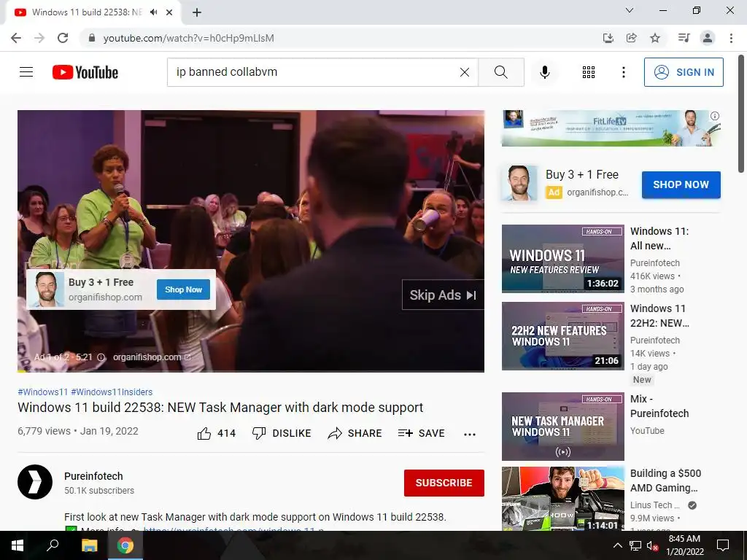
Task: Open Pureinfotech channel avatar
Action: [x=35, y=482]
